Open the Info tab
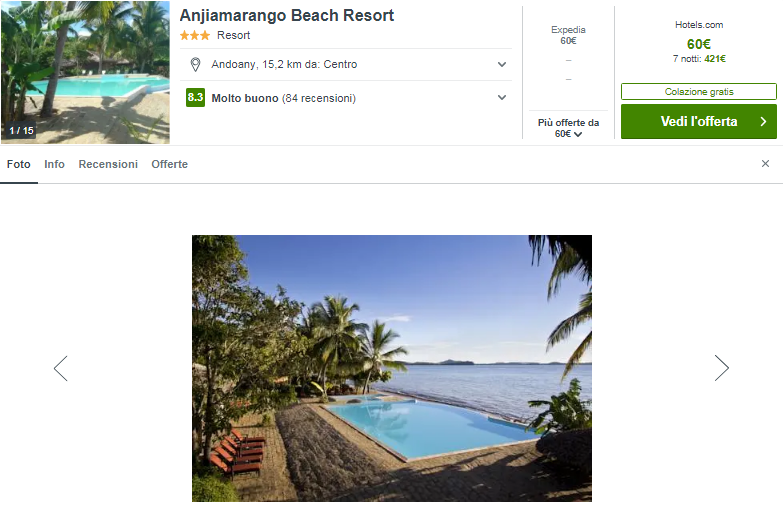Image resolution: width=783 pixels, height=526 pixels. tap(54, 164)
